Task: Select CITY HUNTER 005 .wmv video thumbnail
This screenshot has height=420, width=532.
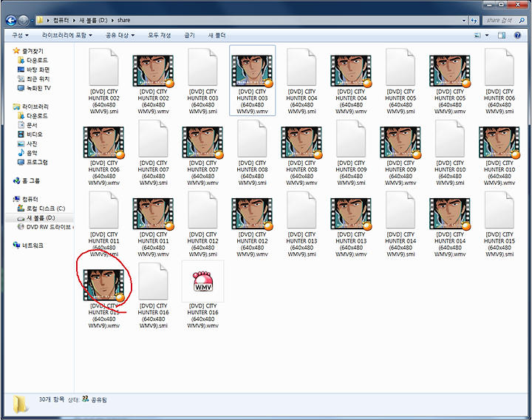Action: [450, 71]
